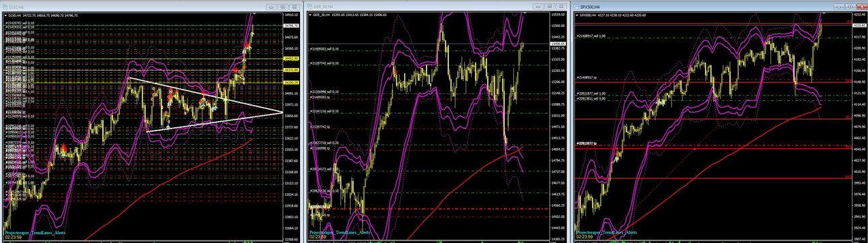868x243 pixels.
Task: Click the 02:23:59 timer in GER_30 chart
Action: (317, 237)
